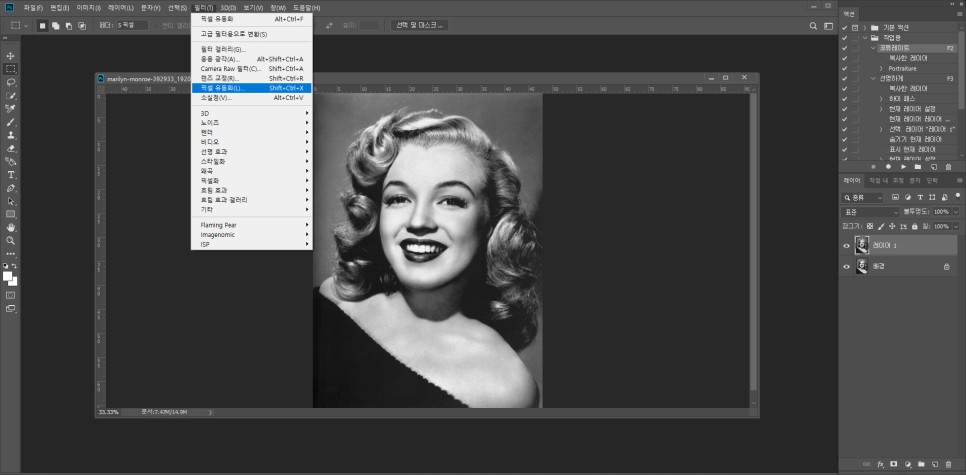
Task: Click Add to Selection mode icon
Action: [55, 26]
